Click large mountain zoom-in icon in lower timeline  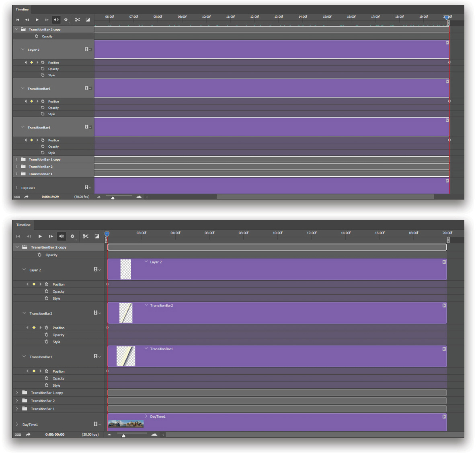tap(154, 435)
